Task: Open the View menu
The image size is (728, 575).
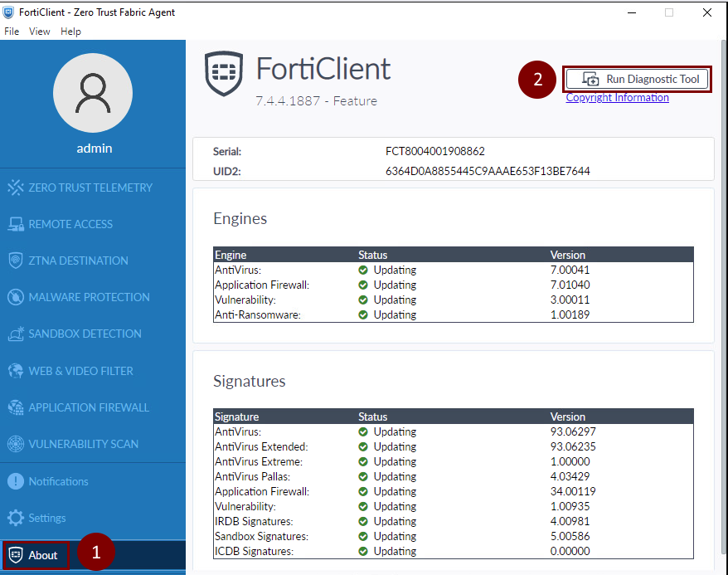Action: [40, 32]
